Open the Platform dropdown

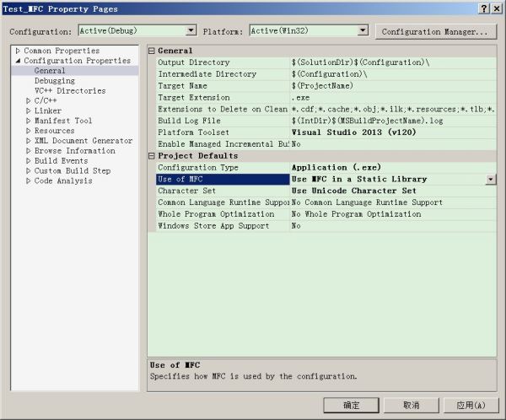pos(363,30)
